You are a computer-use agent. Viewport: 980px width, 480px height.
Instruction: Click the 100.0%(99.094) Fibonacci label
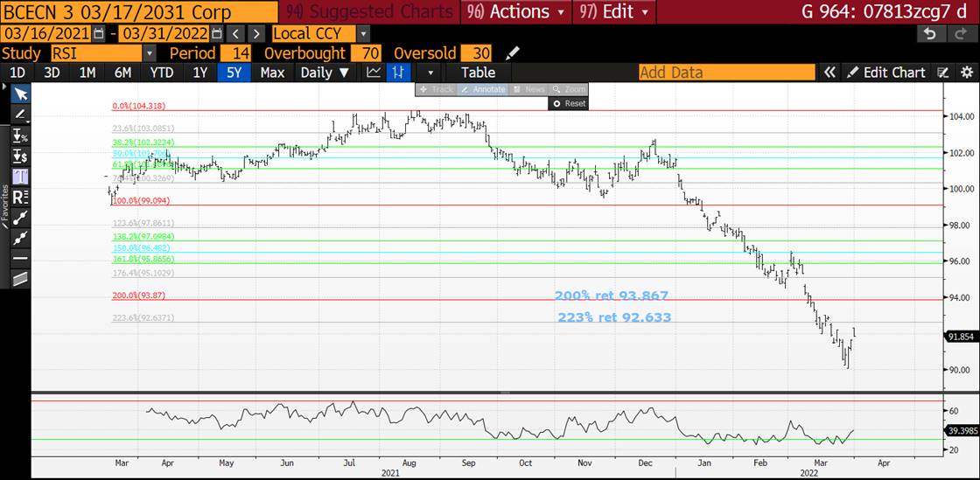click(141, 201)
